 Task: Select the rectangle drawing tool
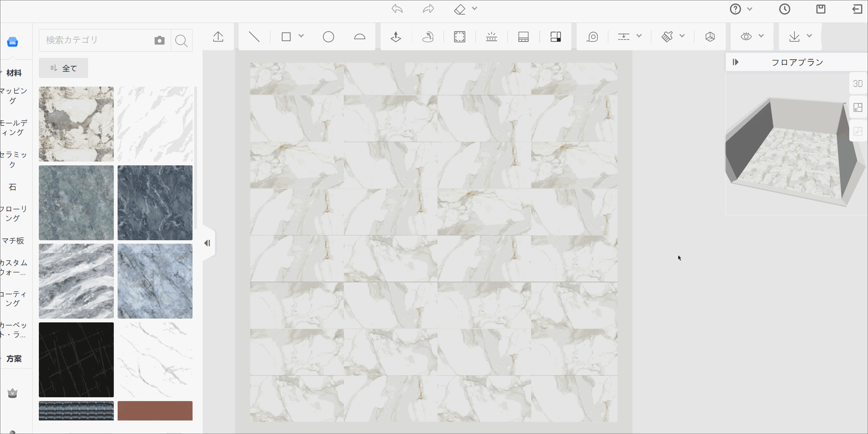pyautogui.click(x=286, y=37)
